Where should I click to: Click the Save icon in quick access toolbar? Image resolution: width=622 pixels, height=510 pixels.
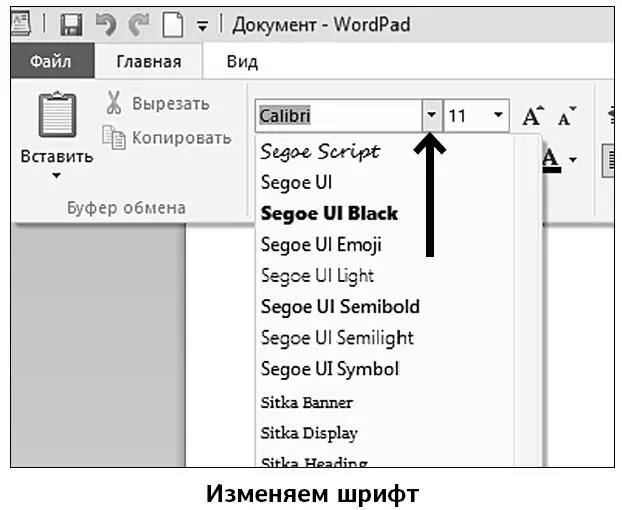[71, 25]
